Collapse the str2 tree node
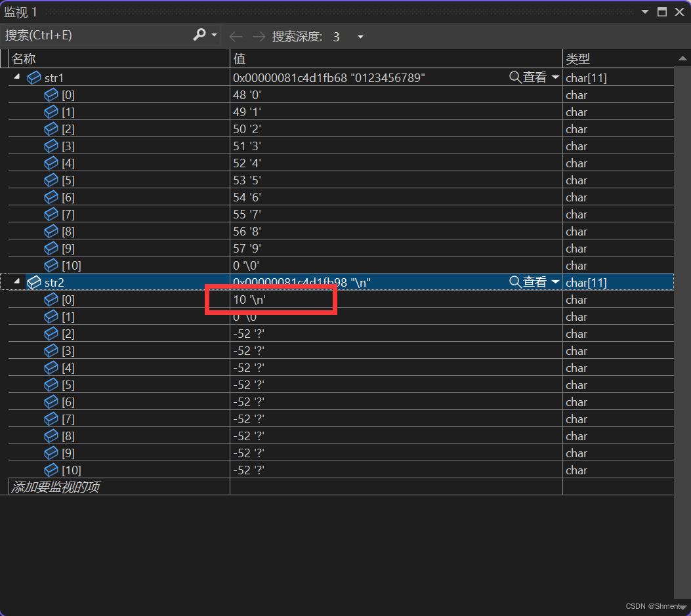691x616 pixels. coord(17,281)
